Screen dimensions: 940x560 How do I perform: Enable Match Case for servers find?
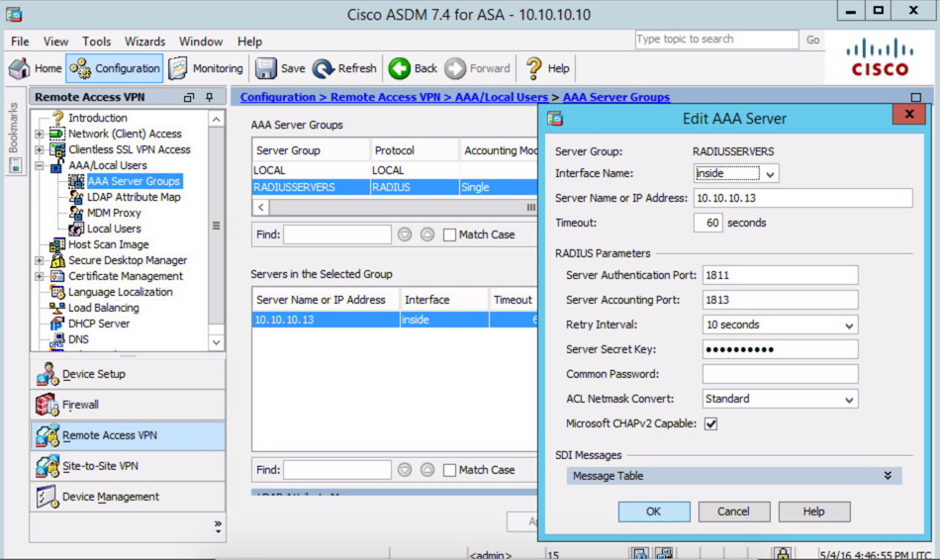[450, 470]
